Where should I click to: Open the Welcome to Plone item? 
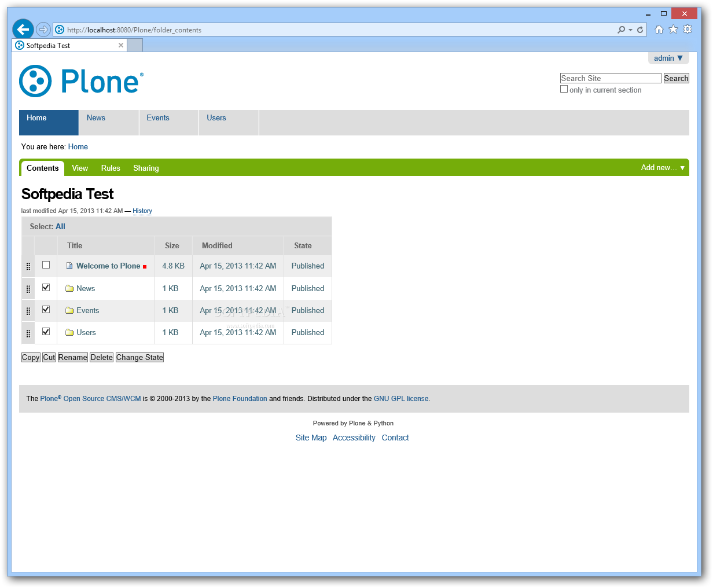[x=108, y=266]
